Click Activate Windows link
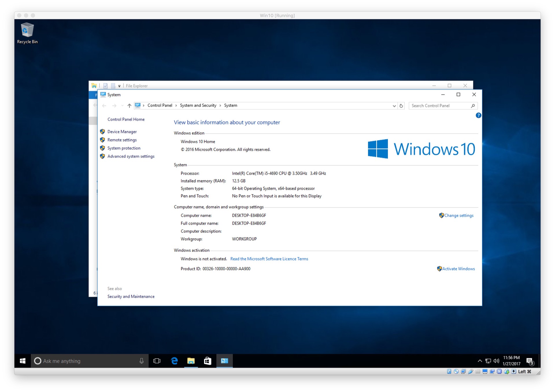The height and width of the screenshot is (392, 555). (x=458, y=269)
